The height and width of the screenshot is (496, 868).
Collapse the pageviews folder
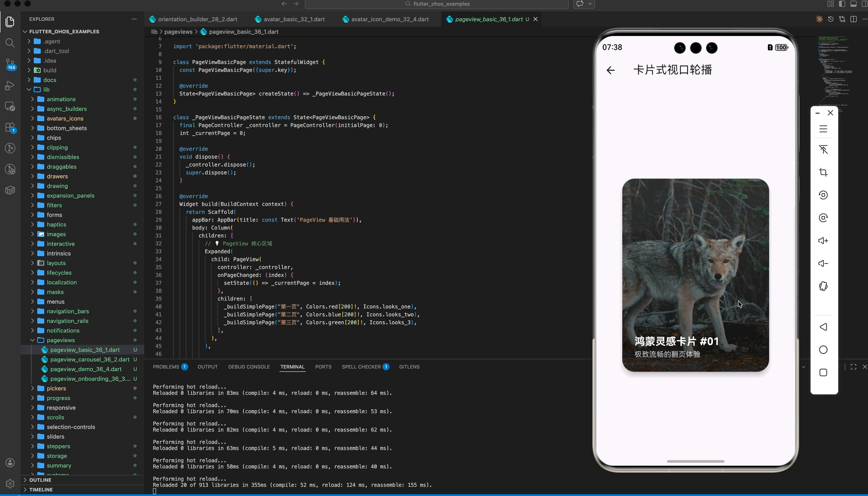tap(60, 340)
